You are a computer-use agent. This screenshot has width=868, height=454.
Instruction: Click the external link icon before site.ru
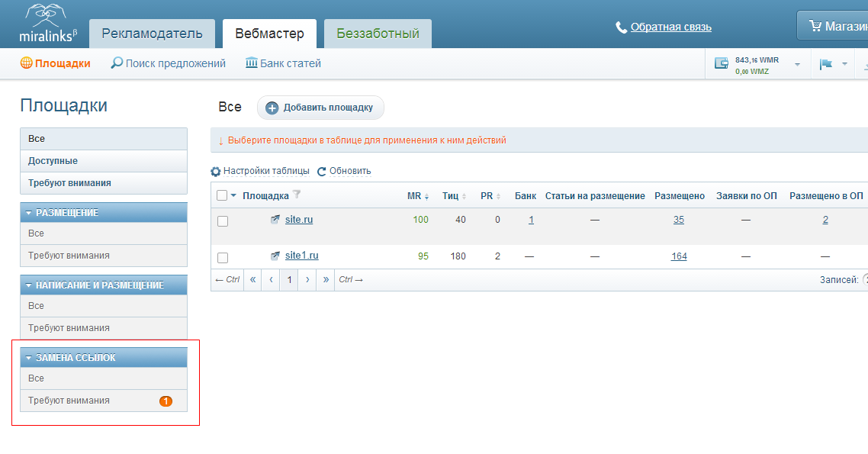275,220
